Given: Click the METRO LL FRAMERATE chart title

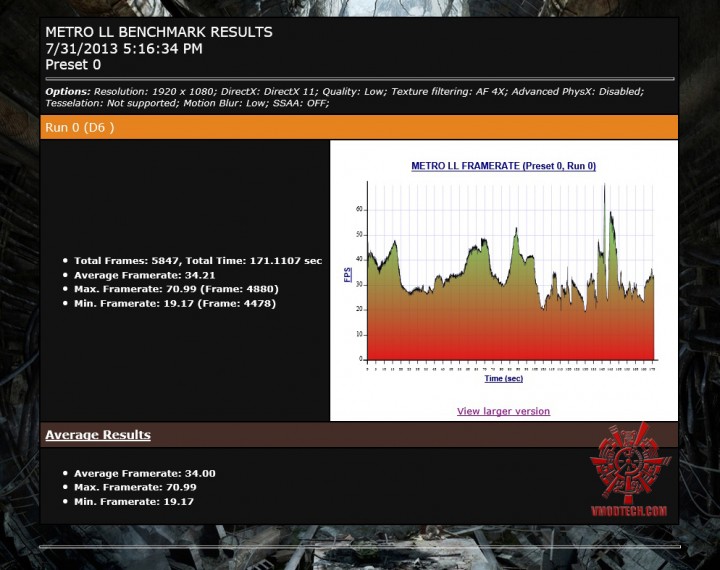Looking at the screenshot, I should pyautogui.click(x=503, y=166).
